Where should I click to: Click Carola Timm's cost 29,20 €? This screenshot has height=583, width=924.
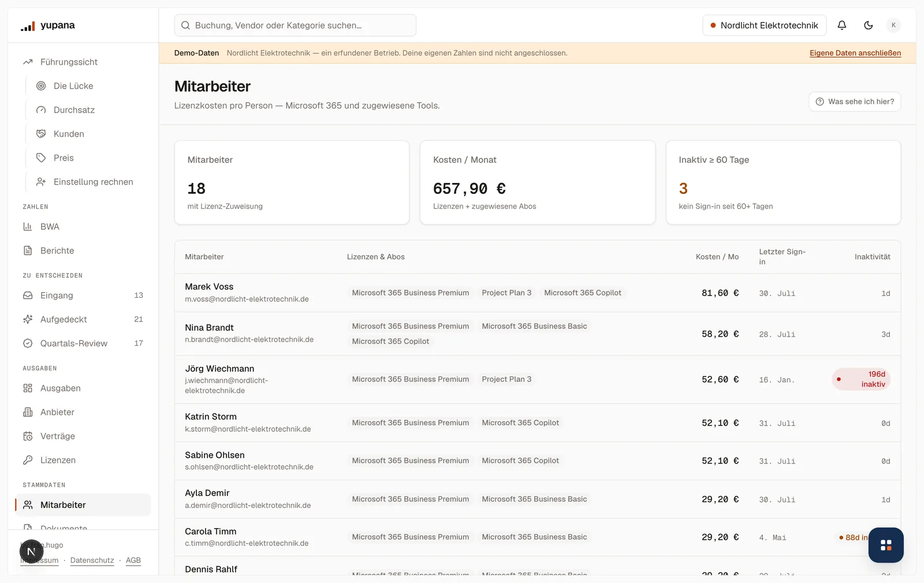pos(720,537)
